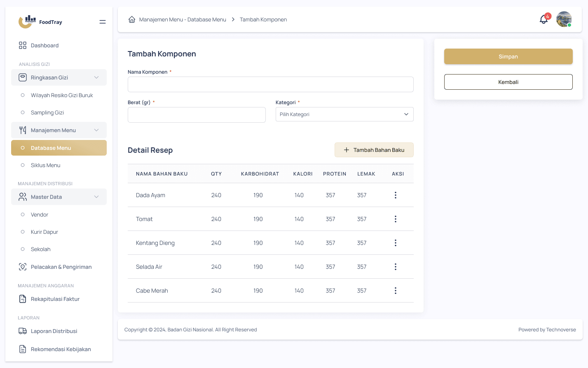Click the Kembali button
This screenshot has height=368, width=588.
(x=508, y=82)
